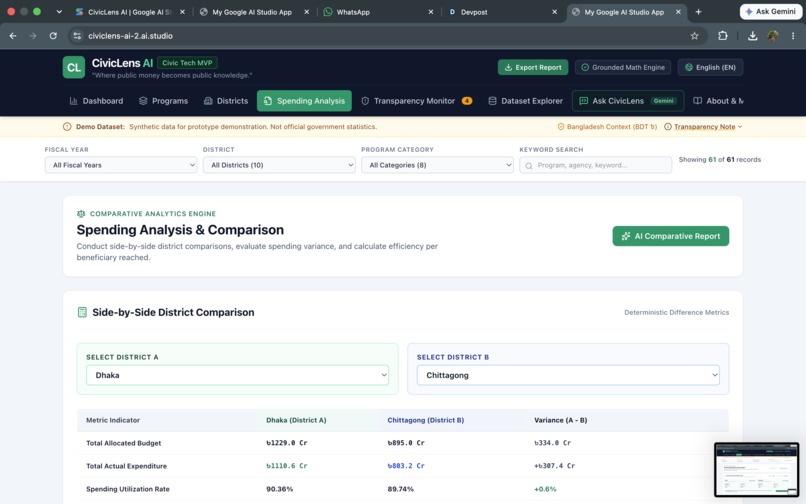Open the picture-in-picture thumbnail preview
This screenshot has height=504, width=806.
pos(756,469)
